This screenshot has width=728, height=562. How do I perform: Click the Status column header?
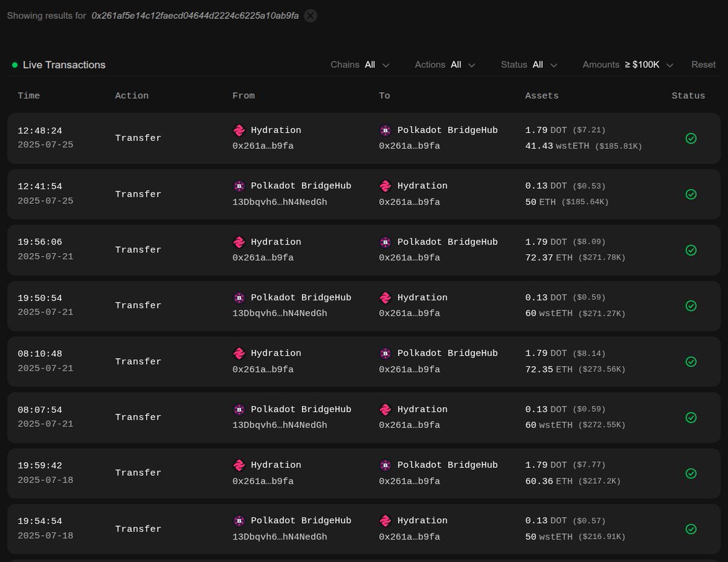688,96
